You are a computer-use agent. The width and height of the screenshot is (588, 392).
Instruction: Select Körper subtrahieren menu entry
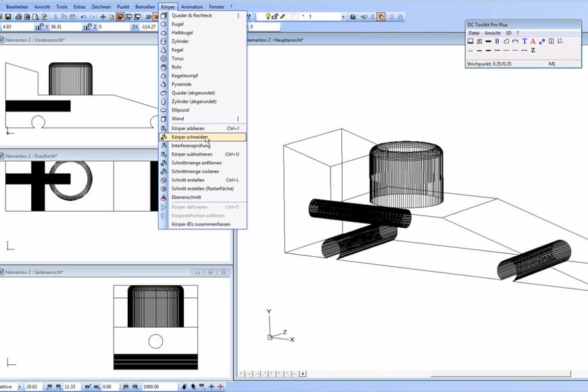(191, 154)
